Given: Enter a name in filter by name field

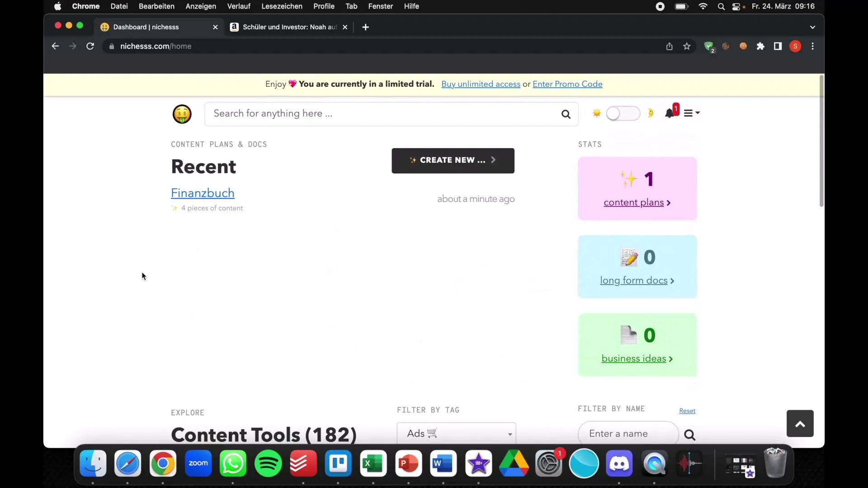Looking at the screenshot, I should coord(628,433).
